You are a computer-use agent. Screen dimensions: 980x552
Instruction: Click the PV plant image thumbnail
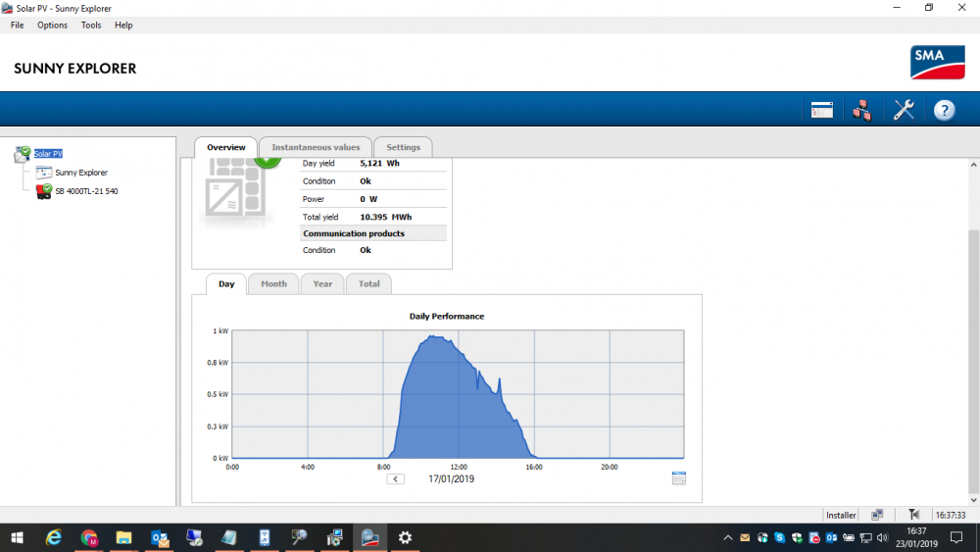[x=235, y=190]
